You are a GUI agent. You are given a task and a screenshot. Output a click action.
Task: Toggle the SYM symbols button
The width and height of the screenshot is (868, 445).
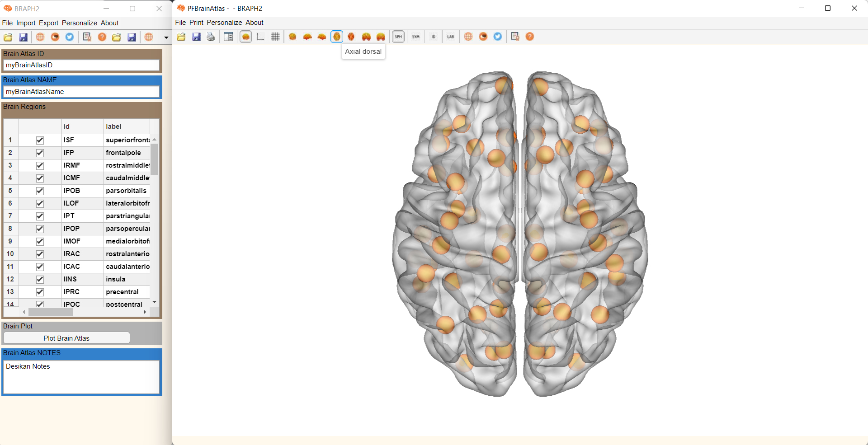(416, 37)
